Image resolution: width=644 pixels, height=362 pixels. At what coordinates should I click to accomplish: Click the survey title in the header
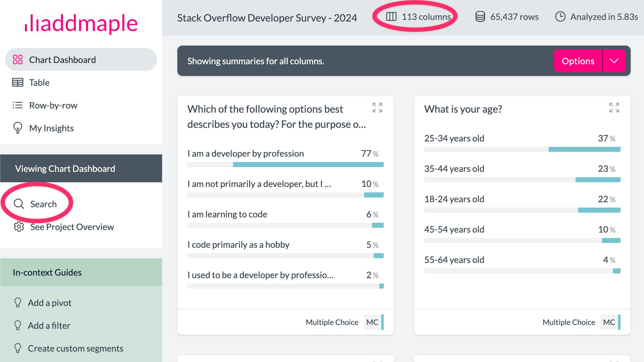point(267,18)
